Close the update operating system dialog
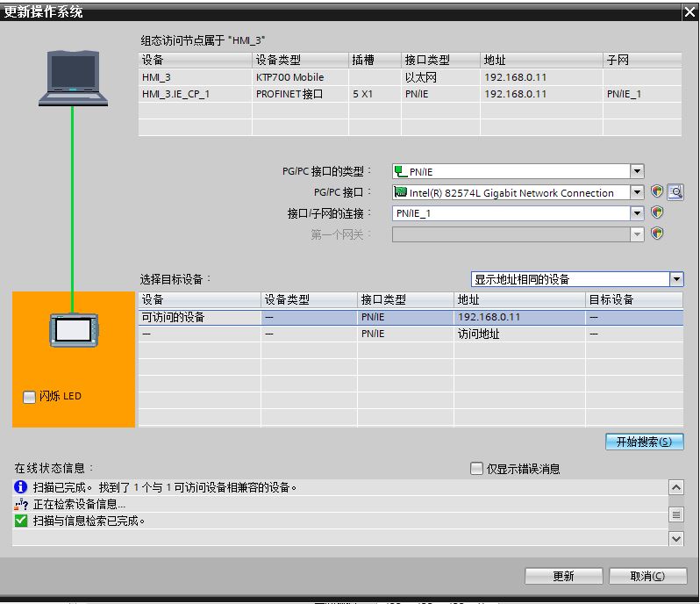 pyautogui.click(x=689, y=11)
